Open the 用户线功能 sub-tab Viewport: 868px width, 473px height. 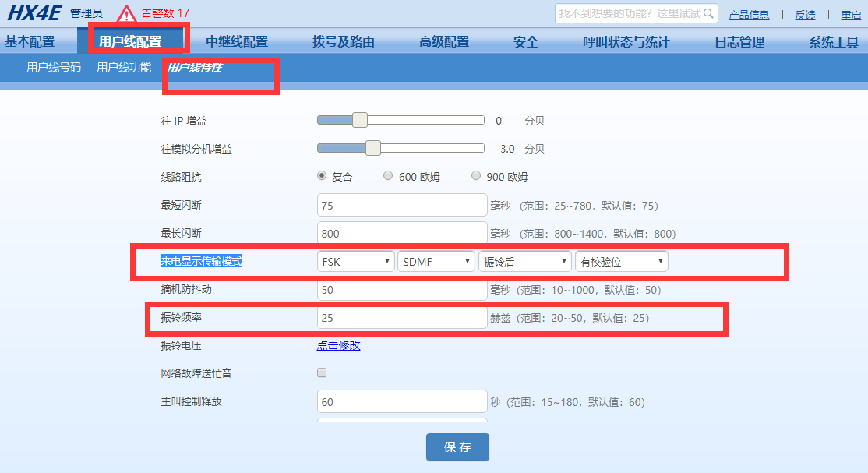pyautogui.click(x=123, y=68)
